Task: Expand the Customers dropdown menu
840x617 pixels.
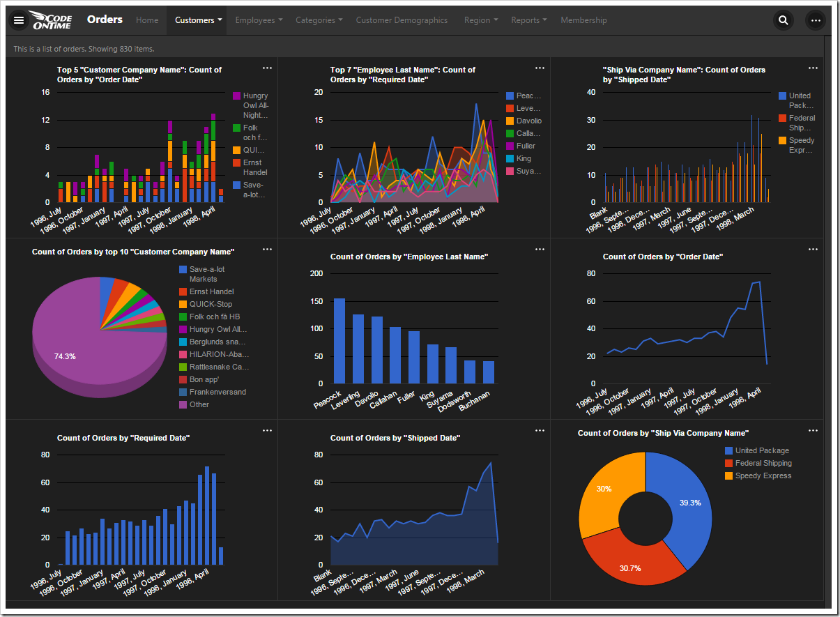Action: tap(198, 20)
